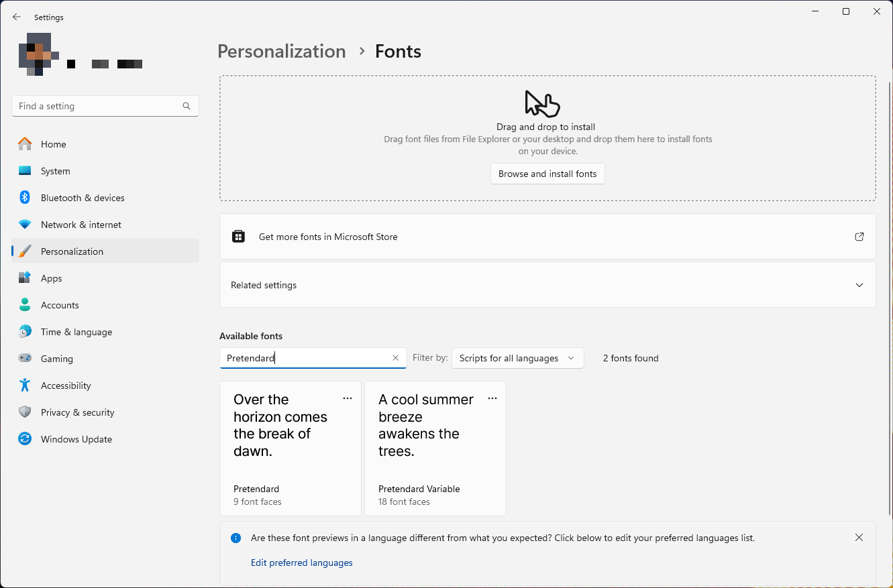Click the blue info icon in the language notice
Viewport: 893px width, 588px height.
(236, 538)
